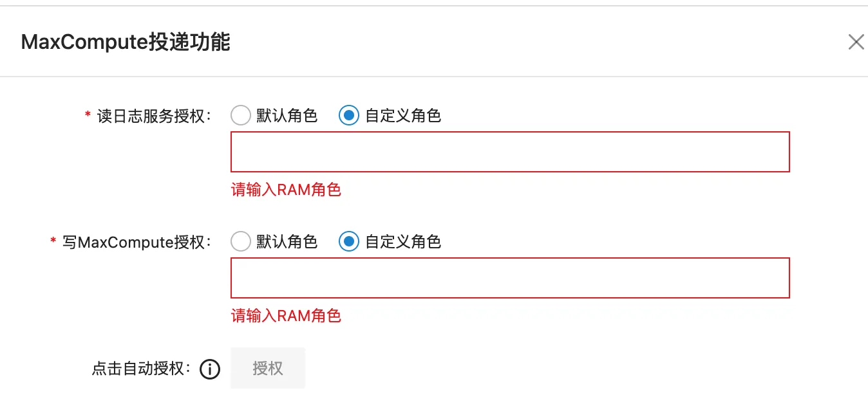Click 默认角色 label text in 写MaxCompute授权 row
This screenshot has width=868, height=395.
tap(287, 242)
